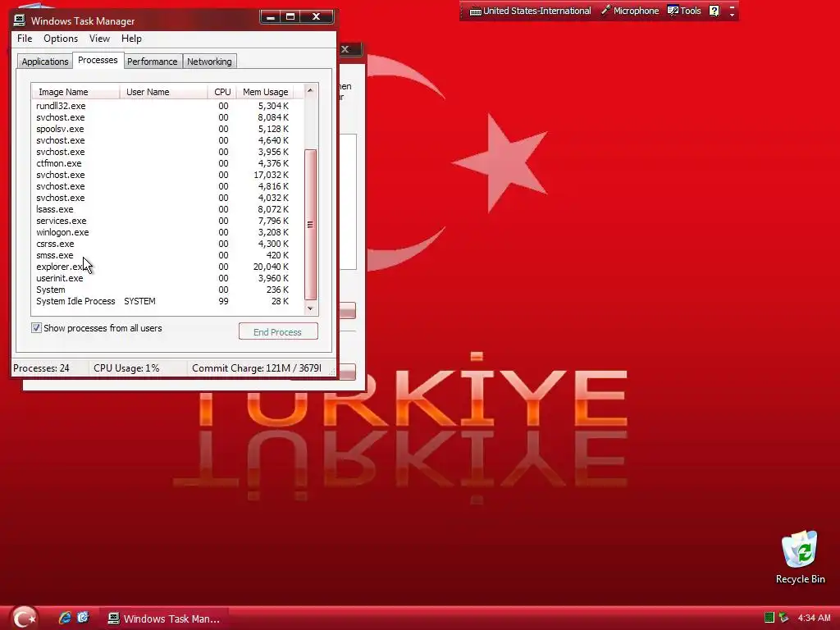Close the dialog behind Task Manager

pyautogui.click(x=345, y=49)
